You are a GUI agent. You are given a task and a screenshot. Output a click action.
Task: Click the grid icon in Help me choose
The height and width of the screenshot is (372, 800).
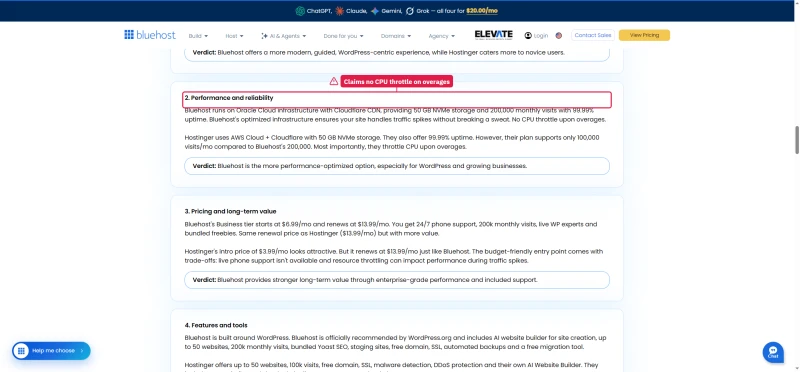tap(21, 351)
